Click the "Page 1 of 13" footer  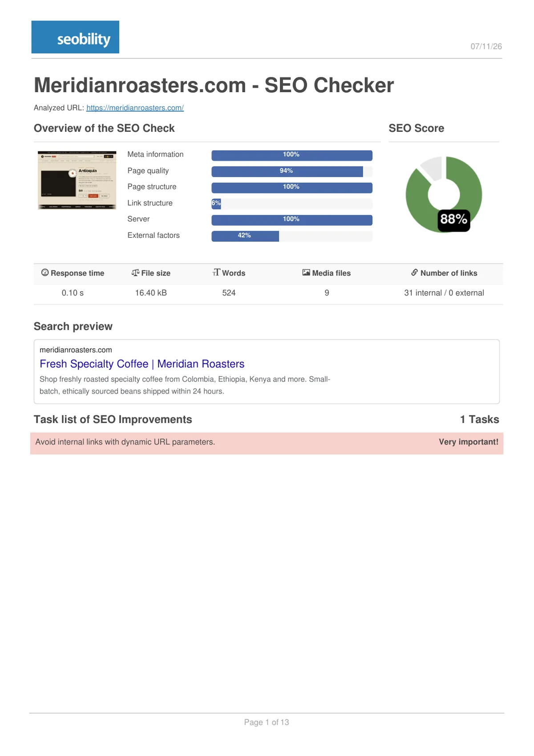(267, 722)
